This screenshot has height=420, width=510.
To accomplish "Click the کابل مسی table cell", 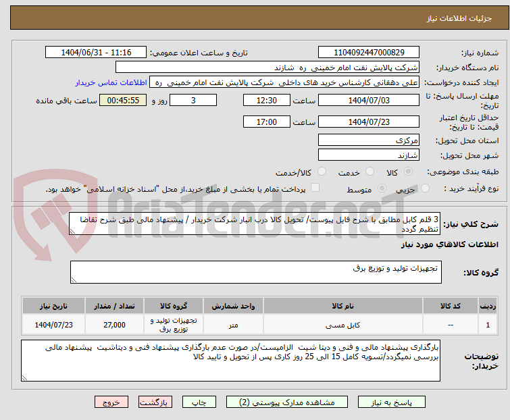I will pos(343,325).
